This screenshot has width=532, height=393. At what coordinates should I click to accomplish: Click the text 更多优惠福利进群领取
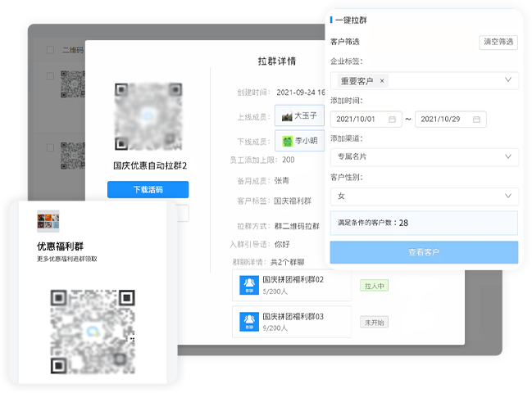point(67,259)
